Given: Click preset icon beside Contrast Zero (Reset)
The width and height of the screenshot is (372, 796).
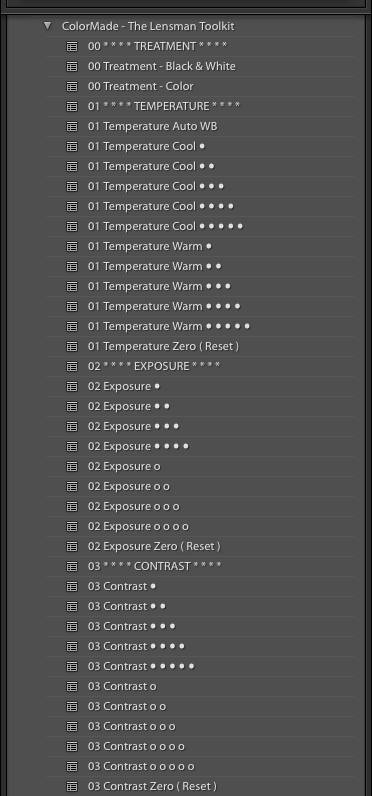Looking at the screenshot, I should (72, 786).
